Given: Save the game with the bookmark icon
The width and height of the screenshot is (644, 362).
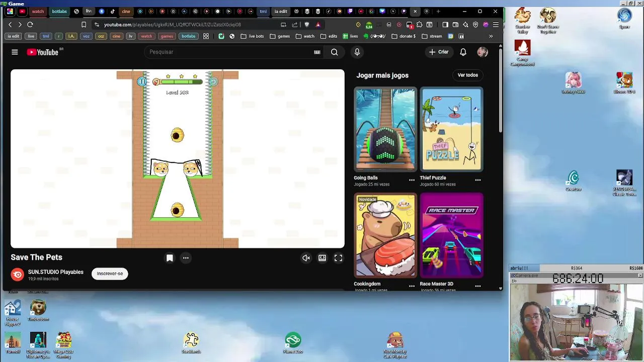Looking at the screenshot, I should pos(170,258).
